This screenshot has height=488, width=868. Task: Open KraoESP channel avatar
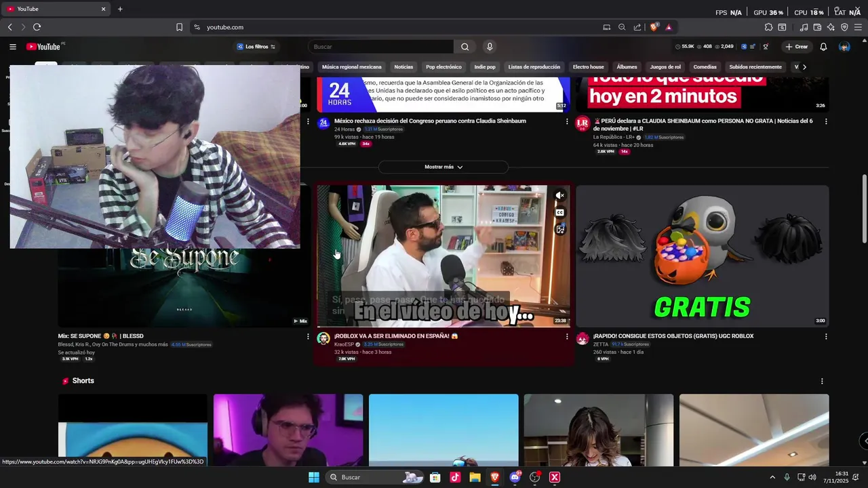tap(323, 339)
